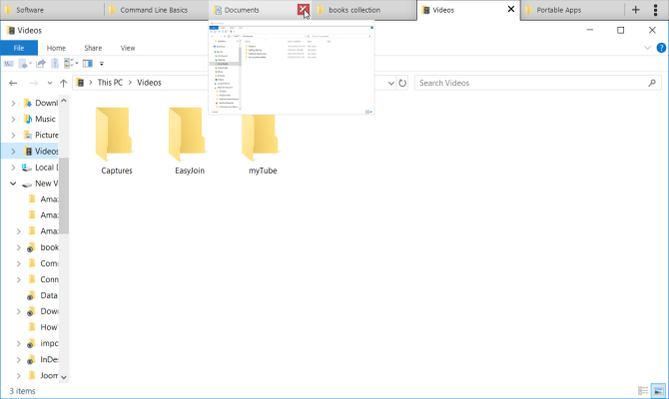Expand the Joom folder tree node
Viewport: 669px width, 399px height.
[x=18, y=376]
